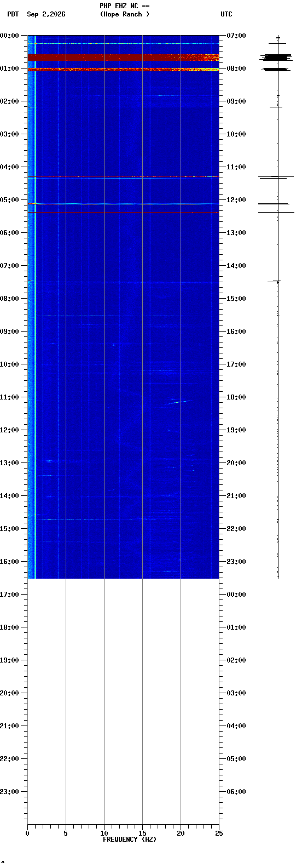Click the right UTC axis 09:00 label
This screenshot has width=302, height=868.
(x=236, y=101)
